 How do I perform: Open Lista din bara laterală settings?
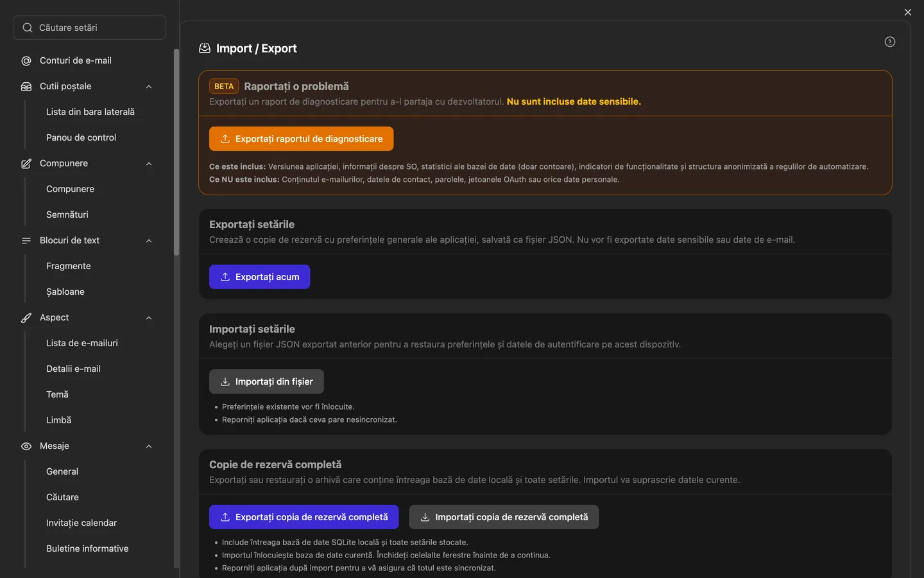point(90,112)
